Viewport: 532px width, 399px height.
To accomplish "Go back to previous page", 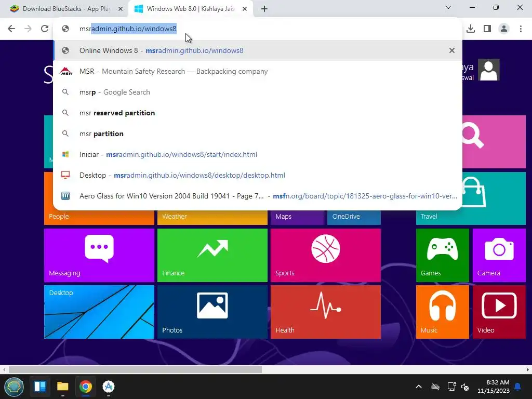I will pos(11,29).
